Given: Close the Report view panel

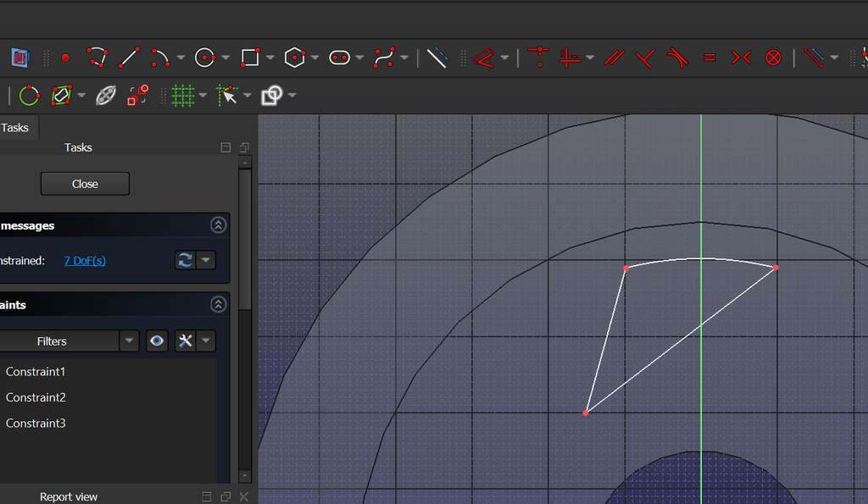Looking at the screenshot, I should 244,497.
